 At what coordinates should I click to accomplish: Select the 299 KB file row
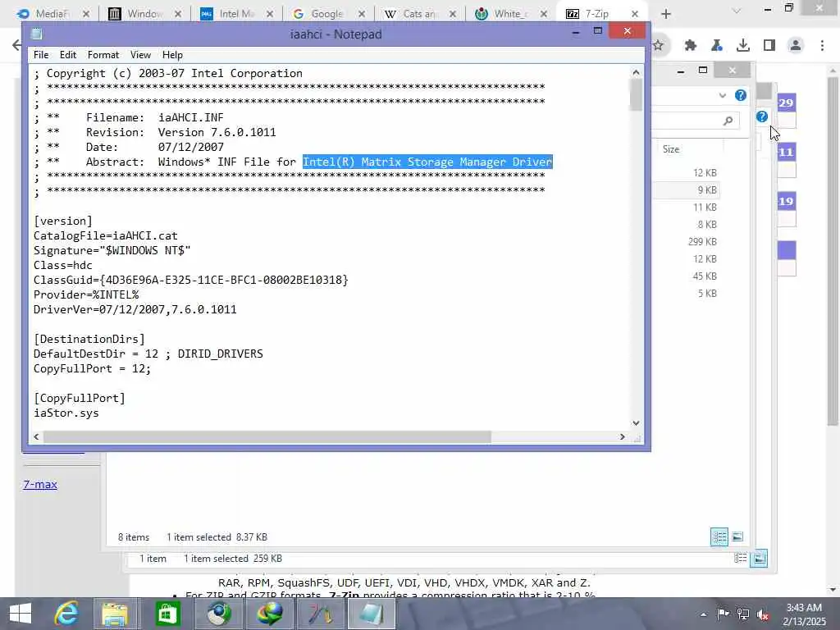coord(687,242)
